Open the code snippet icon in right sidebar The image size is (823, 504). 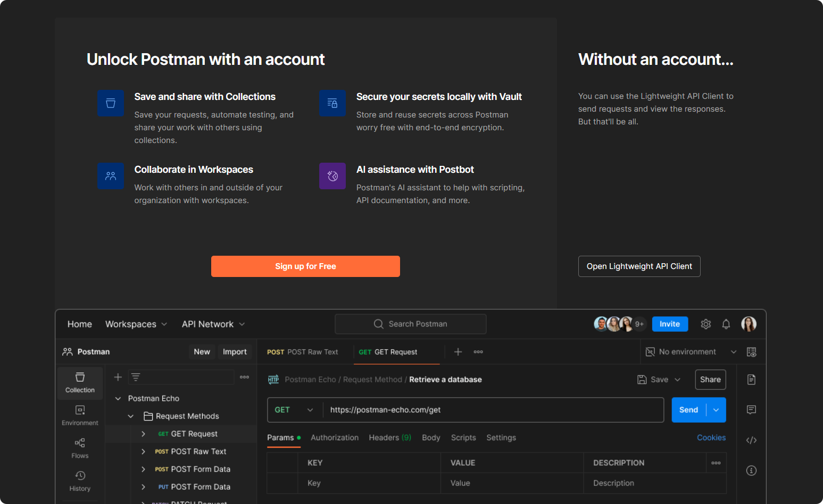pos(751,440)
